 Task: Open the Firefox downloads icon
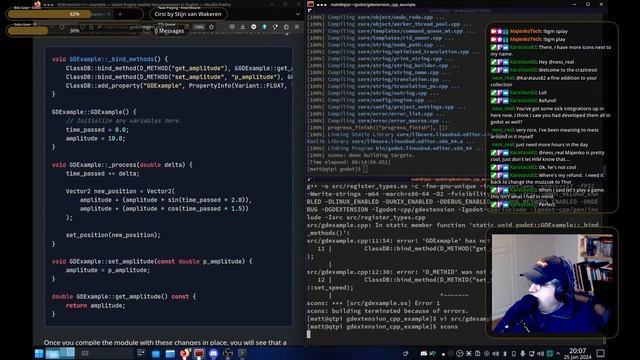click(242, 27)
